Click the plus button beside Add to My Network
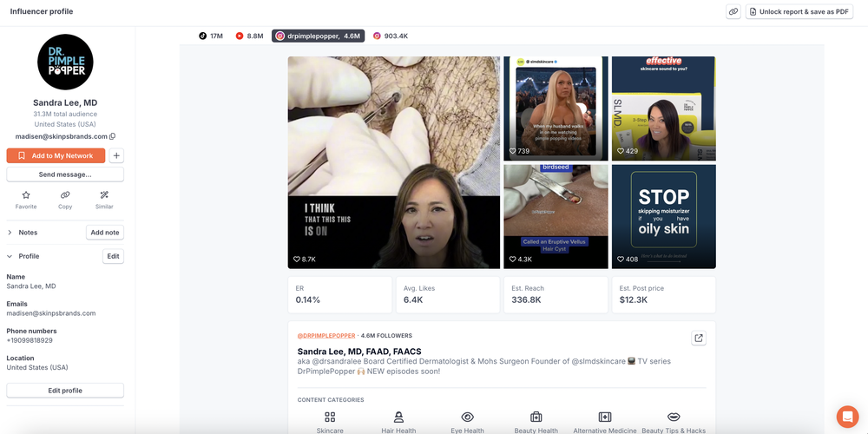Image resolution: width=868 pixels, height=434 pixels. pos(116,155)
